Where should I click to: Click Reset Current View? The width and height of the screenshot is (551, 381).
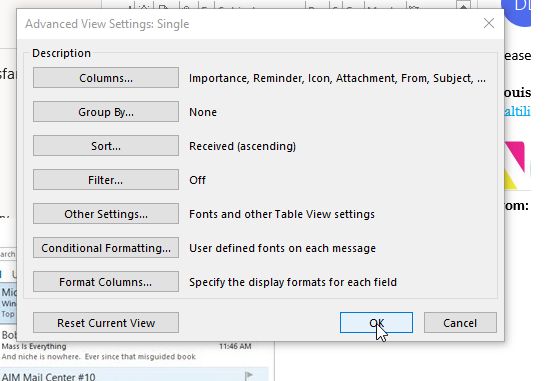click(x=106, y=323)
